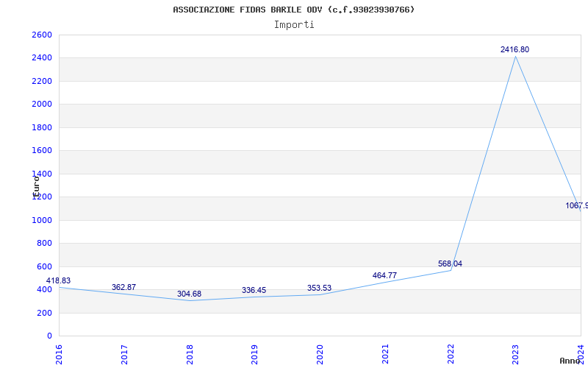Click the Importi subtitle
This screenshot has width=588, height=368.
[294, 25]
